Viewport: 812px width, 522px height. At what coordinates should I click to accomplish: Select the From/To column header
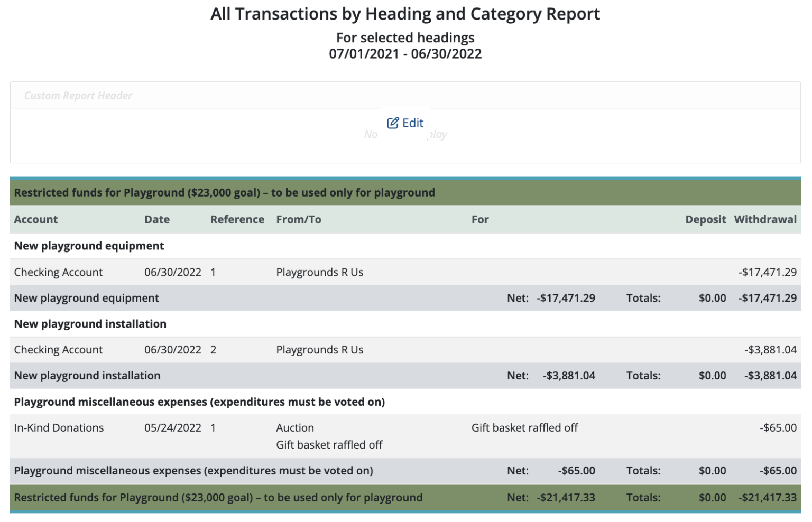[x=298, y=219]
